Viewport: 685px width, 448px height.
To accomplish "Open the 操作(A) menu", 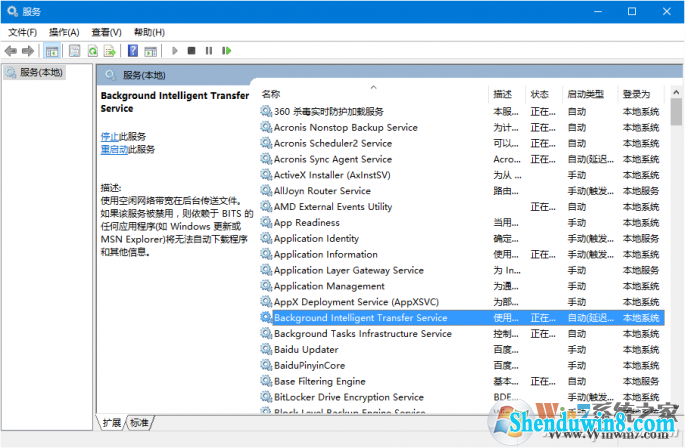I will tap(64, 32).
